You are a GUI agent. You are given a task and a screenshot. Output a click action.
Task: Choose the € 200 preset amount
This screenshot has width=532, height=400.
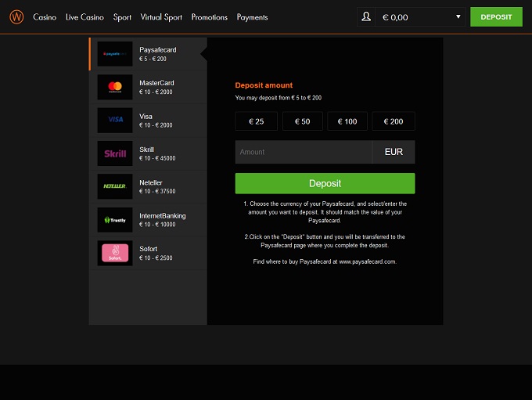tap(394, 121)
